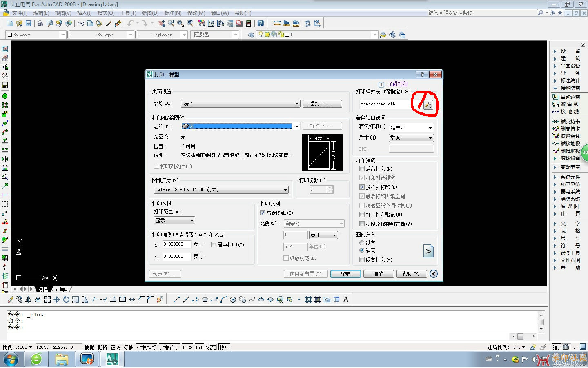Toggle 布满图纸 checkbox
Image resolution: width=588 pixels, height=368 pixels.
(263, 213)
